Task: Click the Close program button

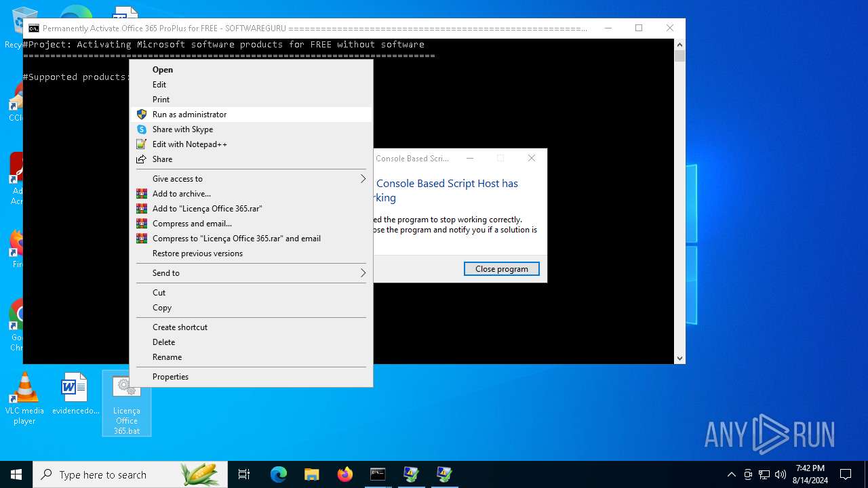Action: coord(501,269)
